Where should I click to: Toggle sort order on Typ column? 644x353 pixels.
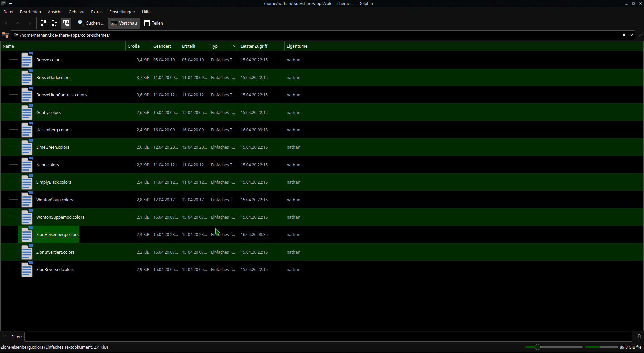pyautogui.click(x=223, y=46)
